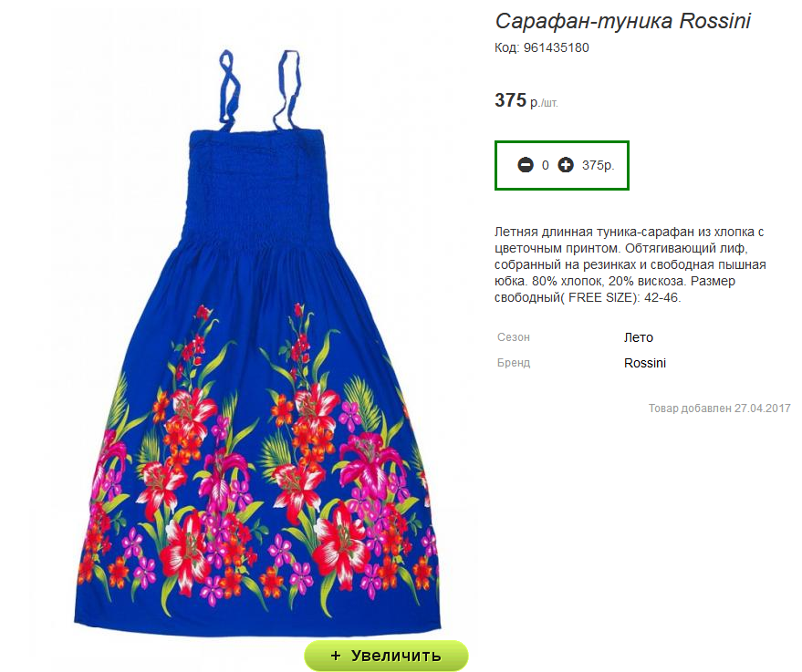Click the Лето season value

[x=639, y=337]
